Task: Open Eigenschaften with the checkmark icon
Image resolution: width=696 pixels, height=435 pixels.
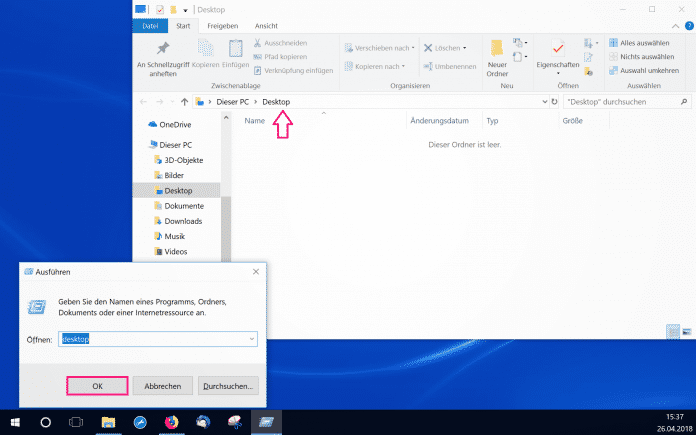Action: 558,47
